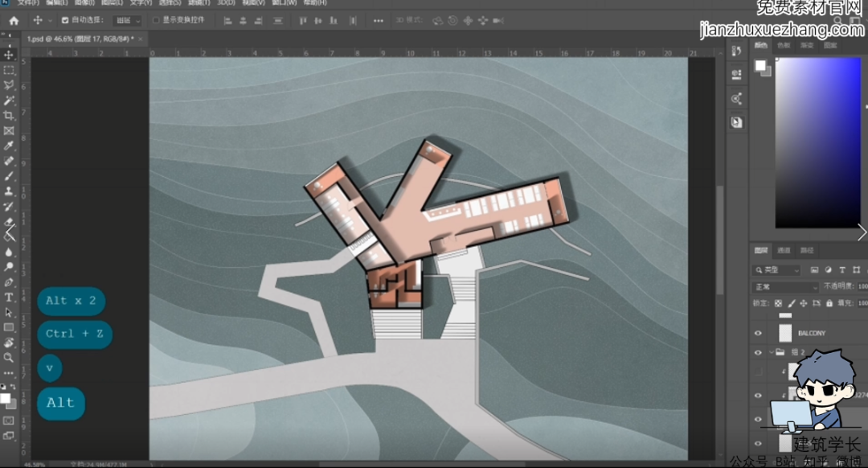Select the Dodge tool
Screen dimensions: 868x468
click(x=9, y=267)
